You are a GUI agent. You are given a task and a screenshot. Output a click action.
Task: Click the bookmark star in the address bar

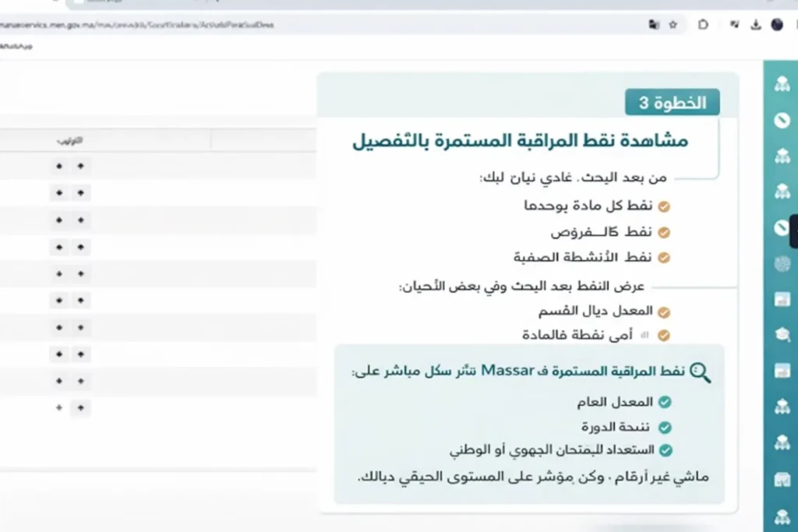pos(672,24)
